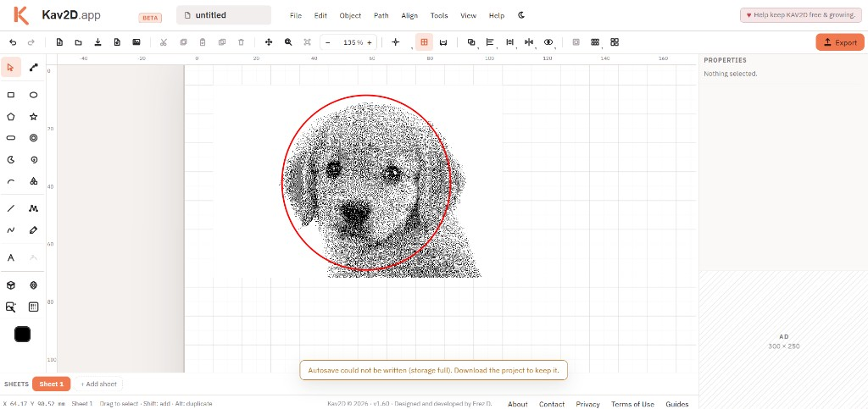Screen dimensions: 868x409
Task: Open the Help menu
Action: [x=497, y=15]
